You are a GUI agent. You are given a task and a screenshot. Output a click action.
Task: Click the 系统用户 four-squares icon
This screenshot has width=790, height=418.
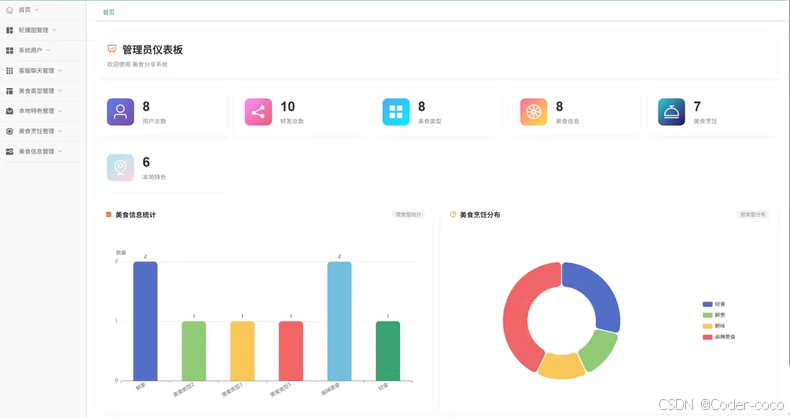pyautogui.click(x=10, y=50)
